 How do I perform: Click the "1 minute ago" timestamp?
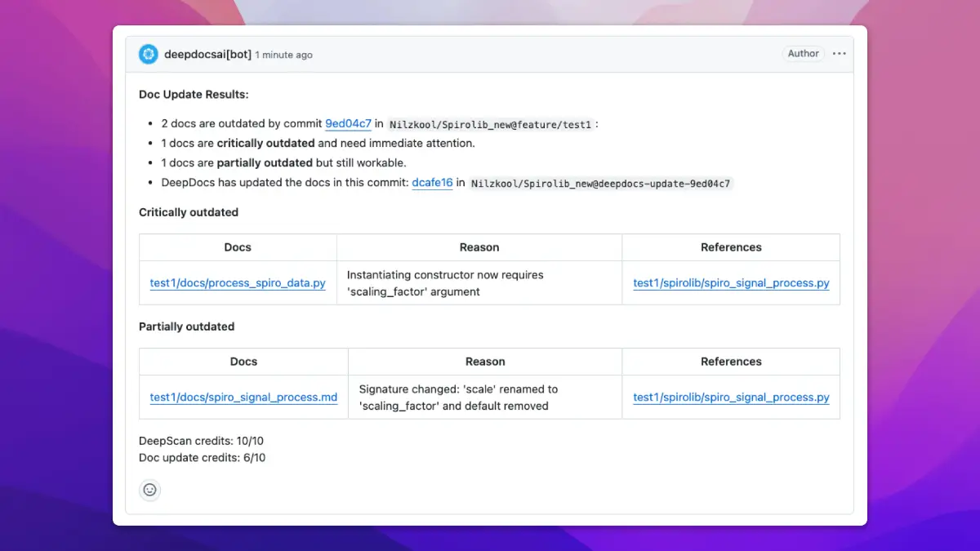tap(283, 55)
